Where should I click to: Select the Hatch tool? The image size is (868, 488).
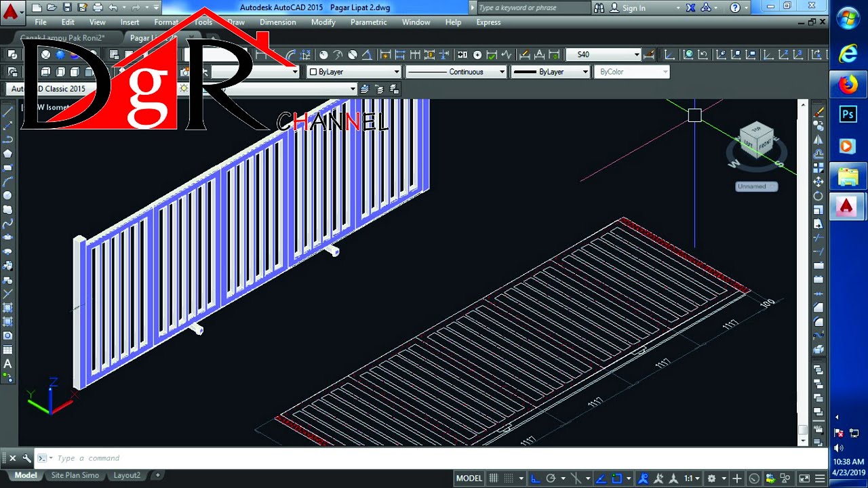point(7,307)
